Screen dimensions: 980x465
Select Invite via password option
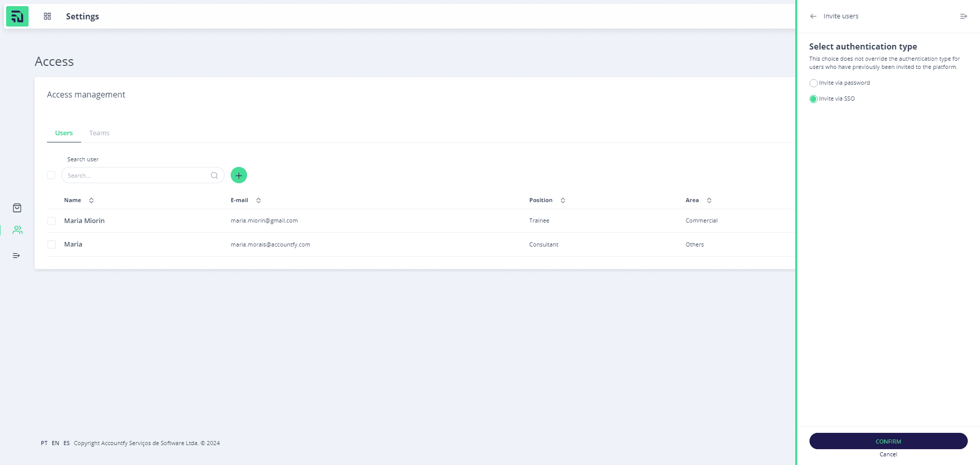click(x=814, y=83)
